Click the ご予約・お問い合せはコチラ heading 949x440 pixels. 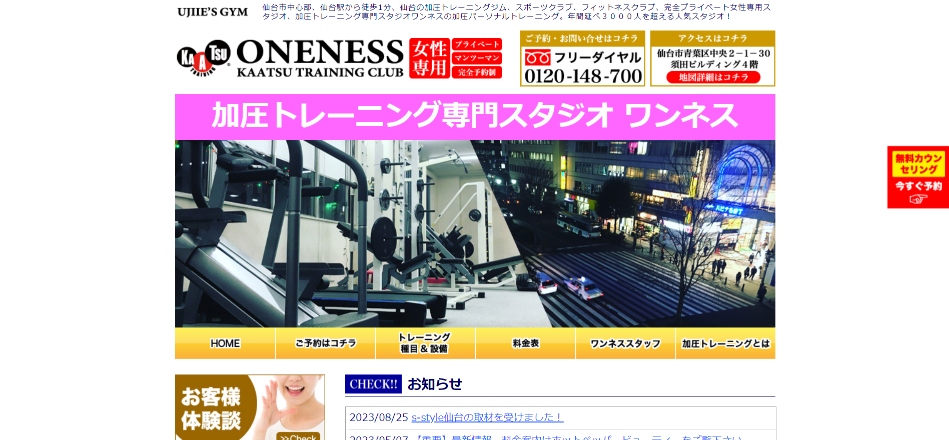coord(582,38)
